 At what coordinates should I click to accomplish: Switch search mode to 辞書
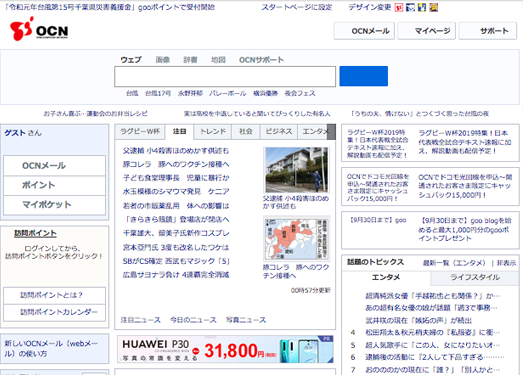click(190, 60)
